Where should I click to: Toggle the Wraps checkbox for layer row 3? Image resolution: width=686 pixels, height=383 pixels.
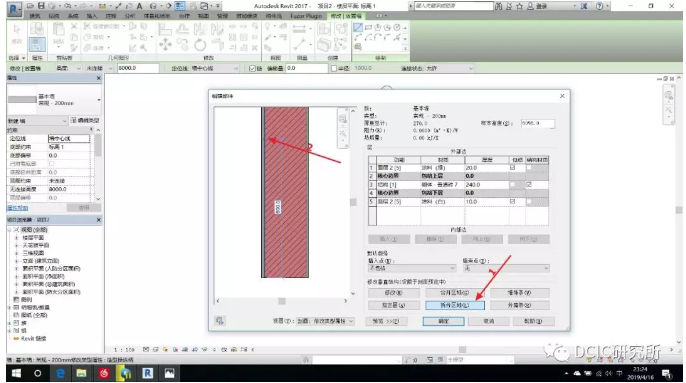click(x=512, y=185)
